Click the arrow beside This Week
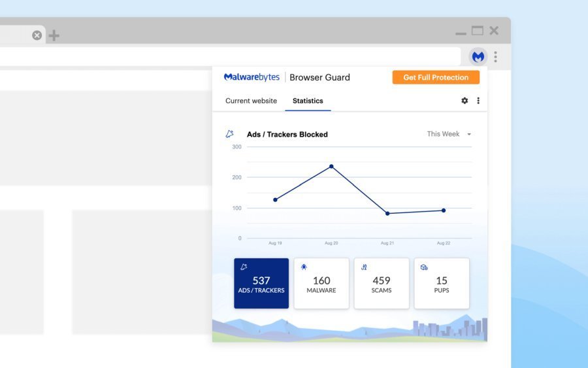The height and width of the screenshot is (368, 588). click(468, 134)
